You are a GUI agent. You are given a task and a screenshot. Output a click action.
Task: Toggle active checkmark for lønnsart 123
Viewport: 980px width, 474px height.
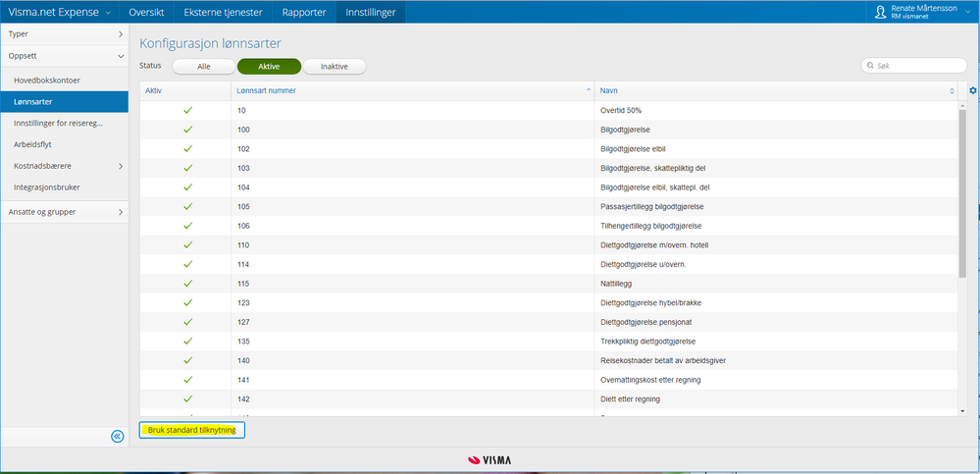coord(187,302)
